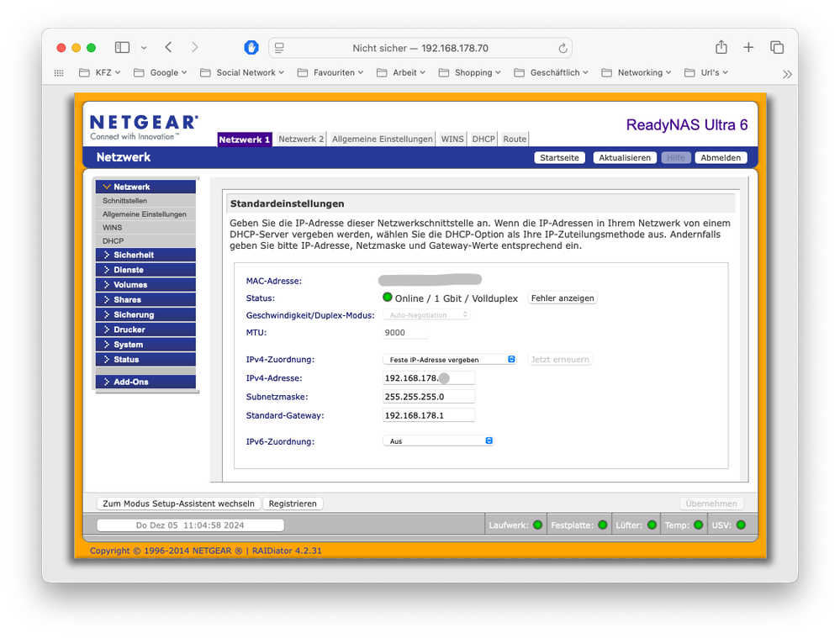Screen dimensions: 840x638
Task: Open the Social Network bookmarks folder
Action: coord(242,72)
